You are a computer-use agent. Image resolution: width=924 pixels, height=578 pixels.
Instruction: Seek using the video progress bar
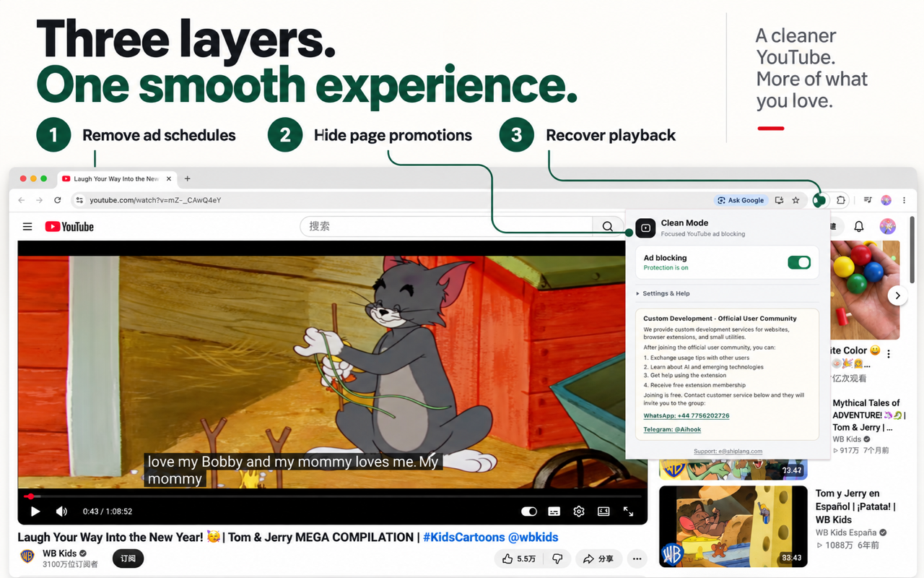pyautogui.click(x=333, y=496)
